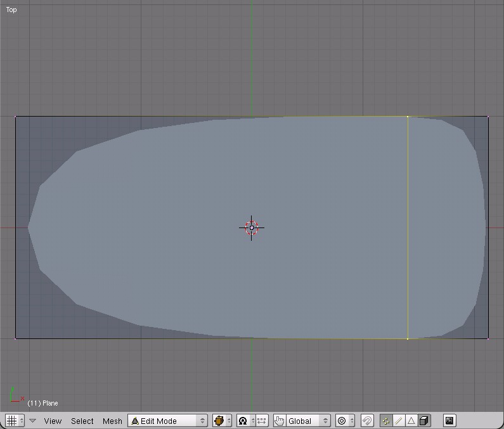Open the Mesh menu
Screen dimensions: 504x429
112,421
